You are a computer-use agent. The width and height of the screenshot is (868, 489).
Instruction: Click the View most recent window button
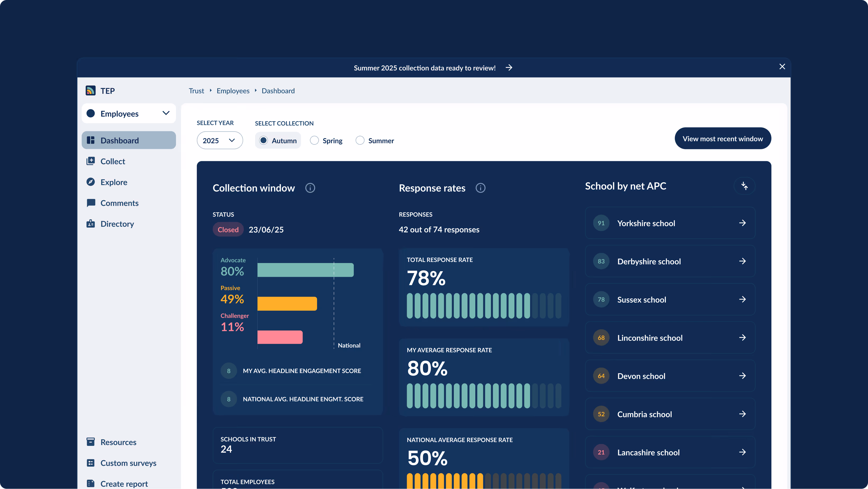[722, 138]
